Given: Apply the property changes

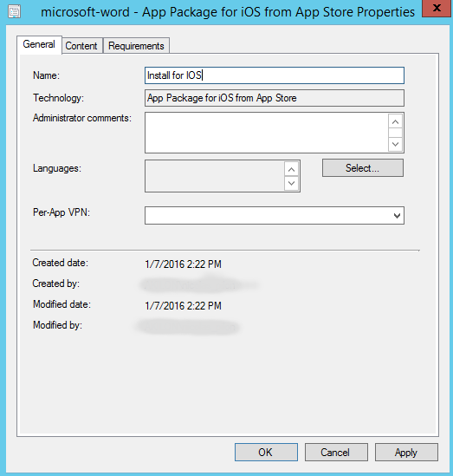Looking at the screenshot, I should (406, 453).
